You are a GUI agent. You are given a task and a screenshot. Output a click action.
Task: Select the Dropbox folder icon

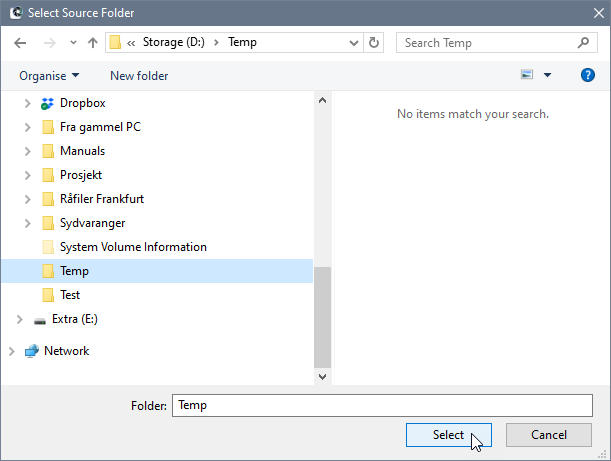pos(47,103)
